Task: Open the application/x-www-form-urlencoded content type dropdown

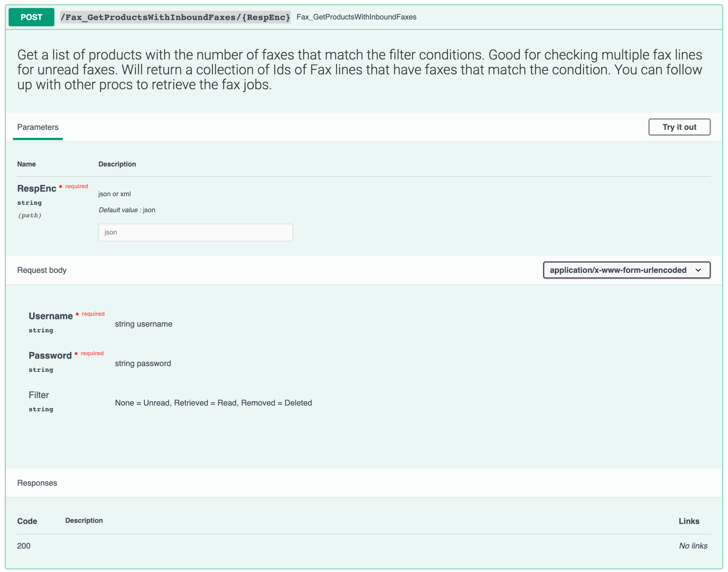Action: (x=618, y=270)
